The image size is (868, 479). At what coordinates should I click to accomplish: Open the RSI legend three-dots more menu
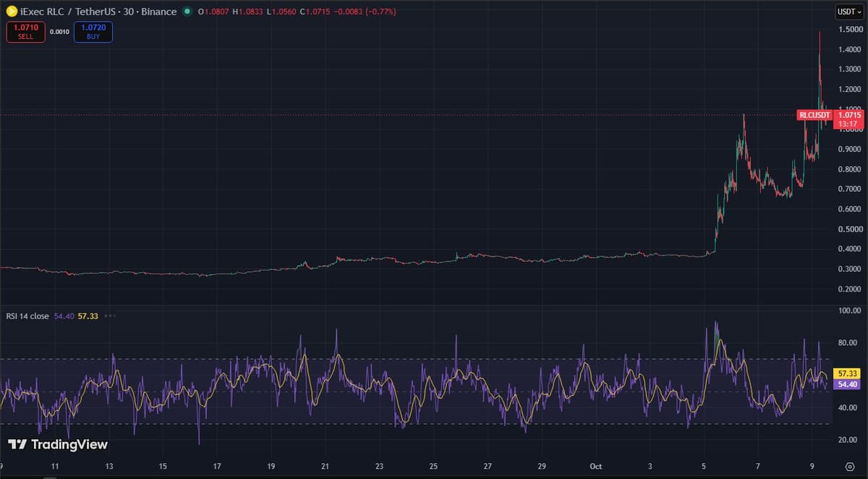click(x=110, y=315)
